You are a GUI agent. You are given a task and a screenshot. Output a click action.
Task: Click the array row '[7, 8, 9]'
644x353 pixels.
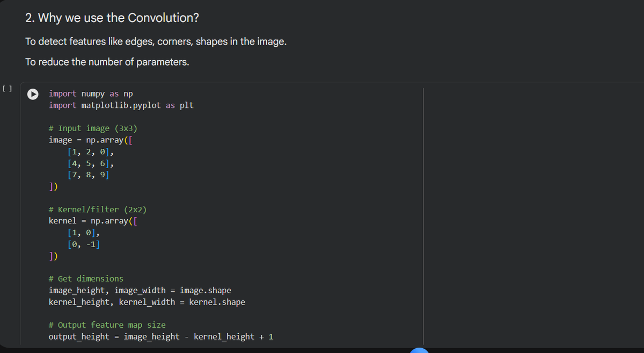tap(89, 175)
